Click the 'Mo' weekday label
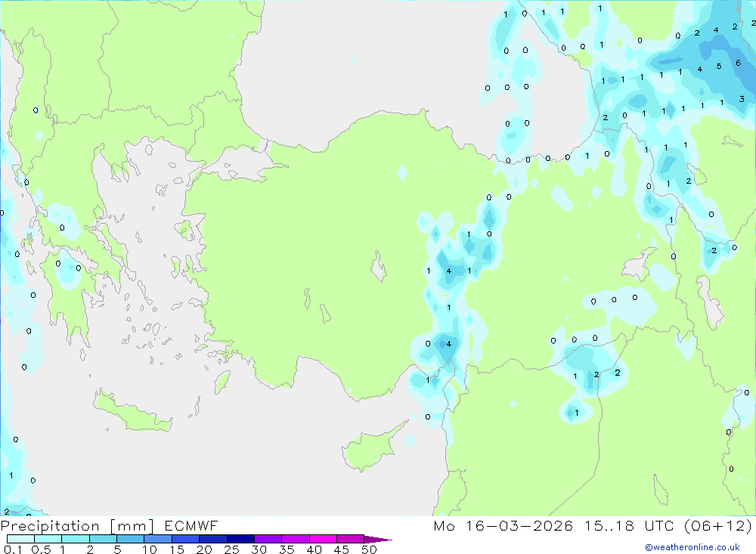The height and width of the screenshot is (554, 756). click(x=444, y=525)
